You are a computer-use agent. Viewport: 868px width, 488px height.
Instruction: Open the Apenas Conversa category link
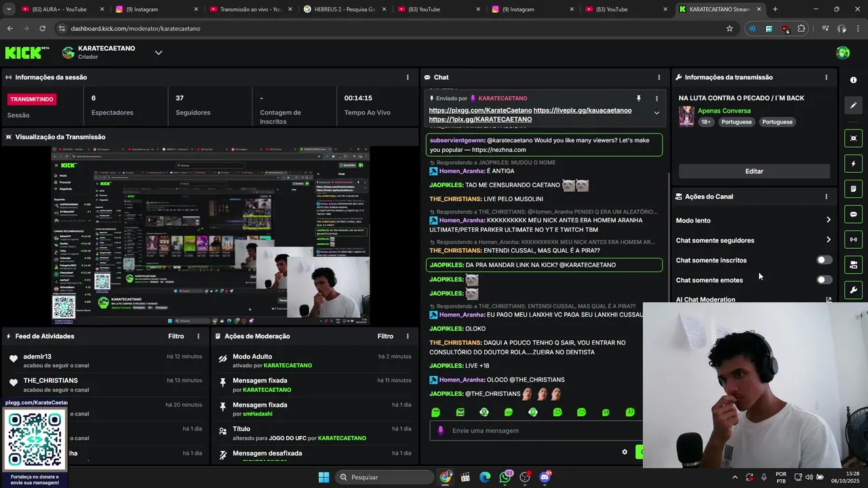coord(724,110)
